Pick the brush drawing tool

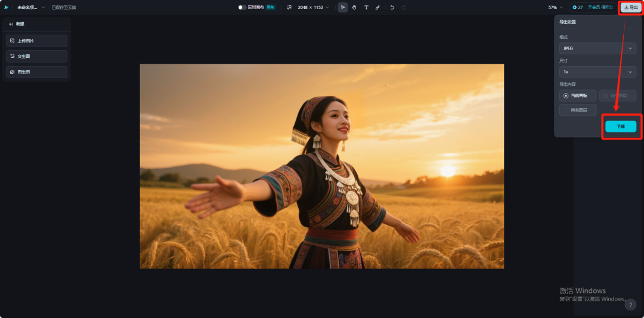click(x=377, y=7)
